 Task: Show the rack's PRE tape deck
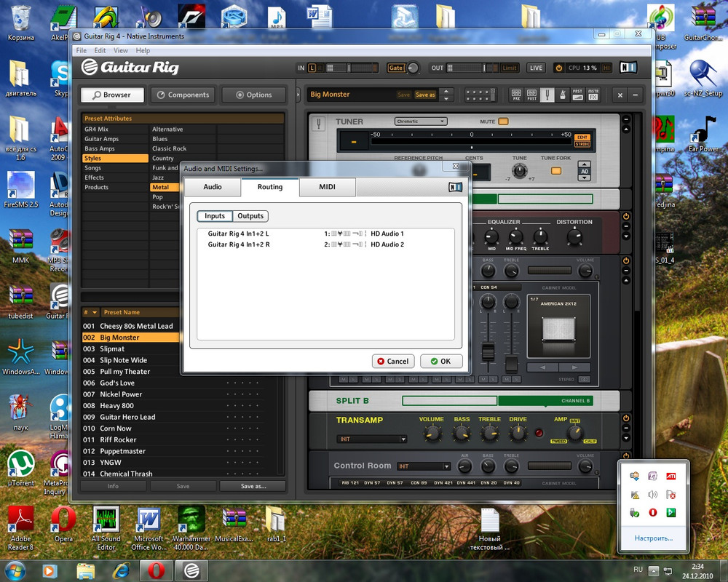[516, 95]
